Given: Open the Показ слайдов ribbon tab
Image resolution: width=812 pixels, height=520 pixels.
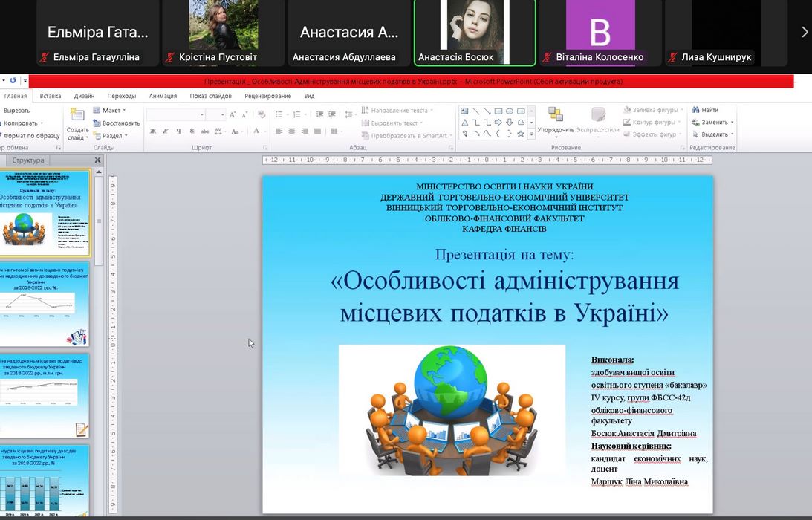Looking at the screenshot, I should point(210,96).
